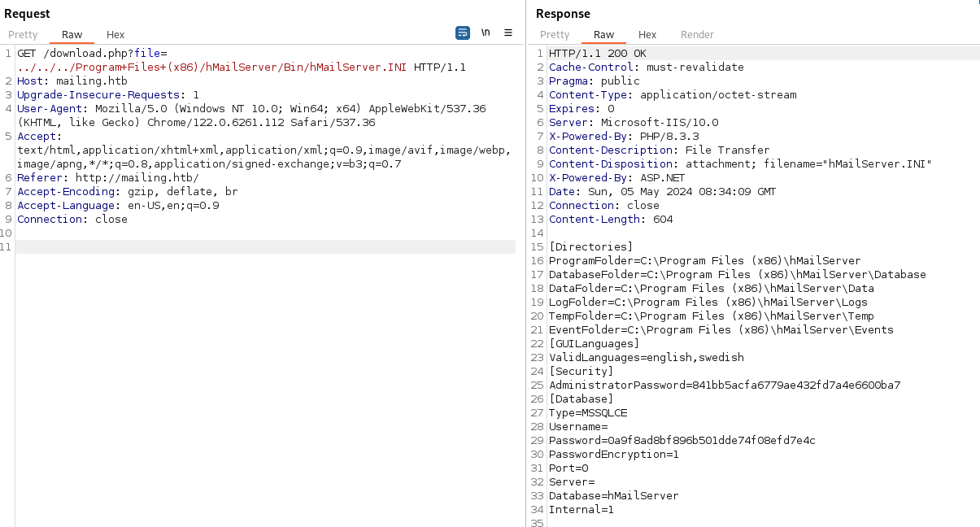This screenshot has width=980, height=527.
Task: Click the 'Content-Length: 604' header
Action: coord(611,219)
